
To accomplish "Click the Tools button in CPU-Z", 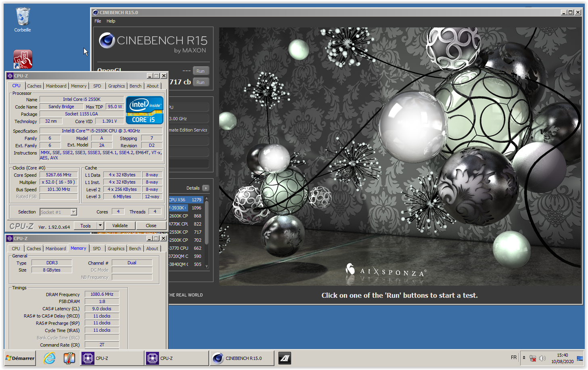I will pos(86,226).
